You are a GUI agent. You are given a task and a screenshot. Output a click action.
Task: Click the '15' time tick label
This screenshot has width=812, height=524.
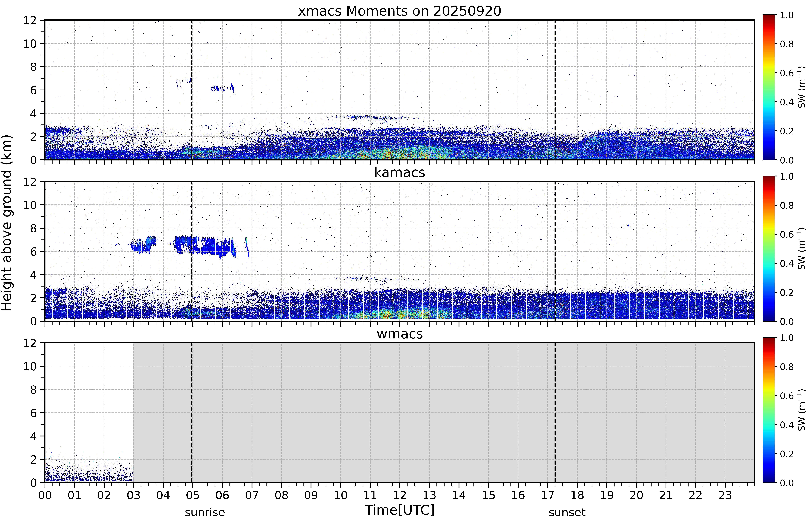pyautogui.click(x=489, y=495)
